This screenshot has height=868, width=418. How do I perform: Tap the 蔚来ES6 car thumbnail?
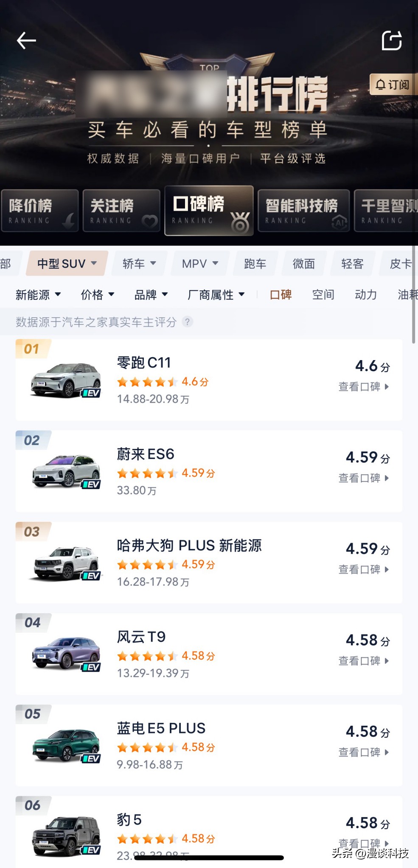tap(67, 472)
